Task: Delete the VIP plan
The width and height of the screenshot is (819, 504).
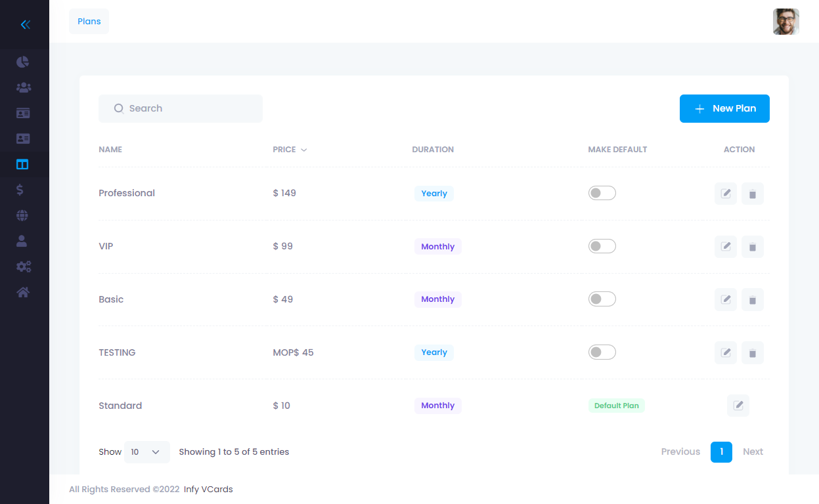Action: tap(753, 247)
